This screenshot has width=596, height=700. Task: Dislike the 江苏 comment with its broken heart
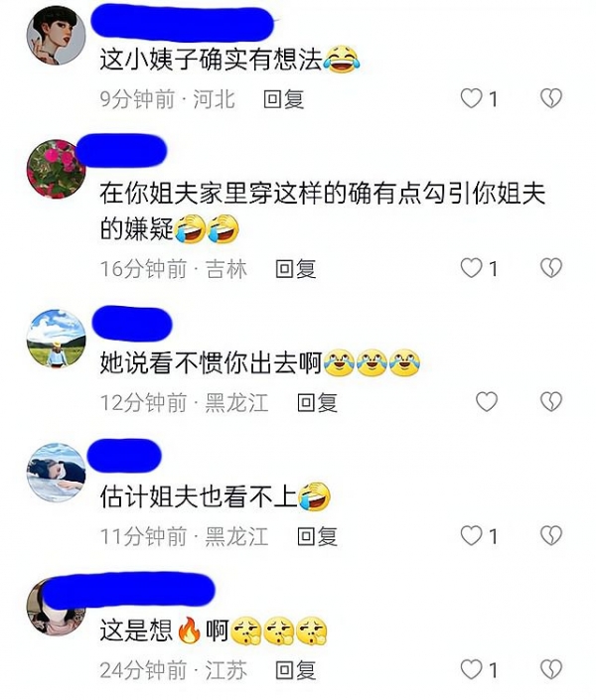[x=551, y=669]
